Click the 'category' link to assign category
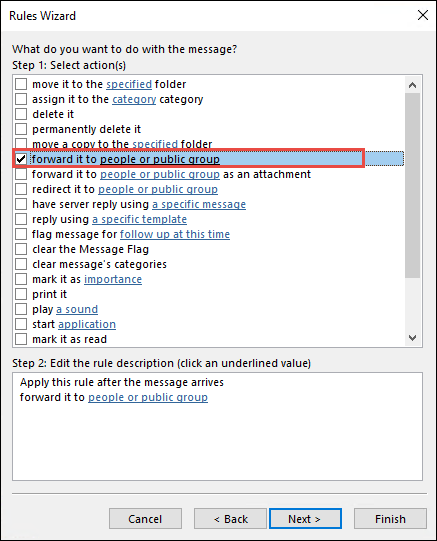The image size is (437, 541). point(134,99)
